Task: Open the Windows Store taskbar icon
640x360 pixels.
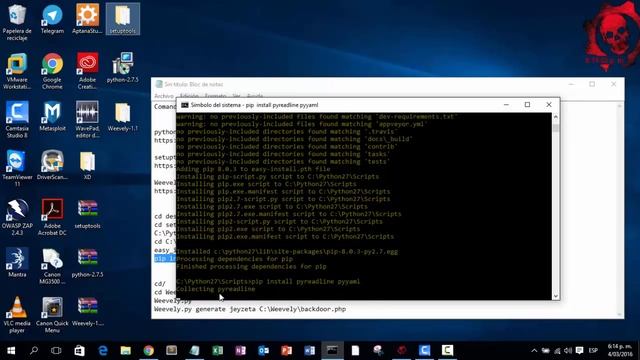Action: (80, 350)
